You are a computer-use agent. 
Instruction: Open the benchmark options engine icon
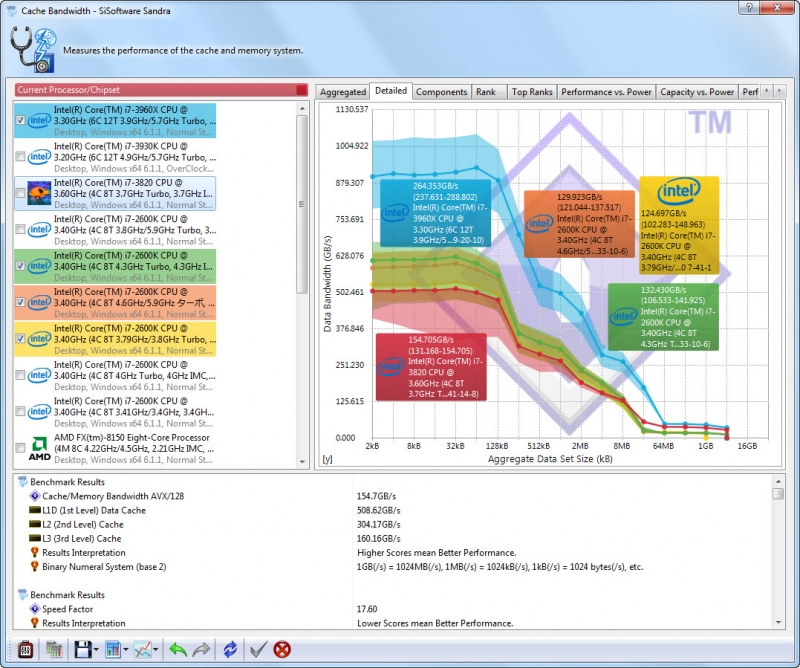(x=25, y=650)
